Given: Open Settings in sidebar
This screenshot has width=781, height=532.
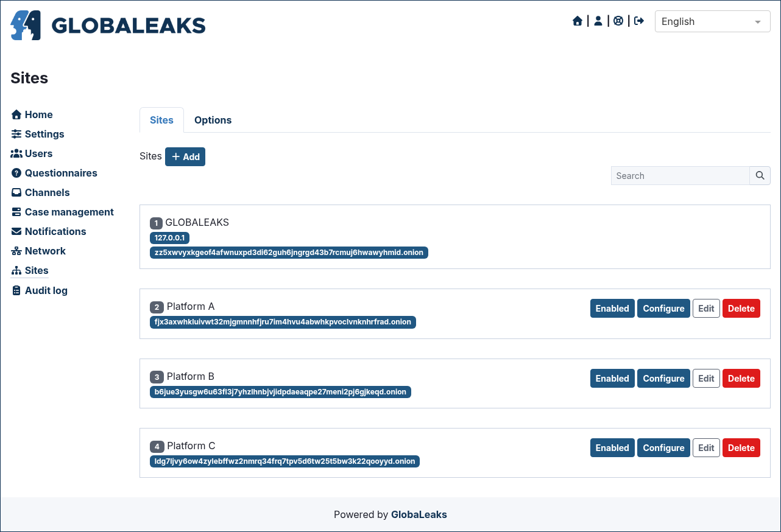Looking at the screenshot, I should point(38,134).
